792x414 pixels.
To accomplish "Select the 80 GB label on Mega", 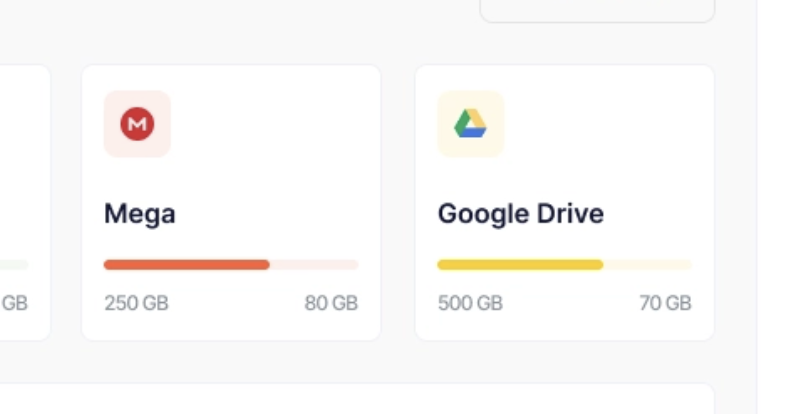I will tap(331, 303).
